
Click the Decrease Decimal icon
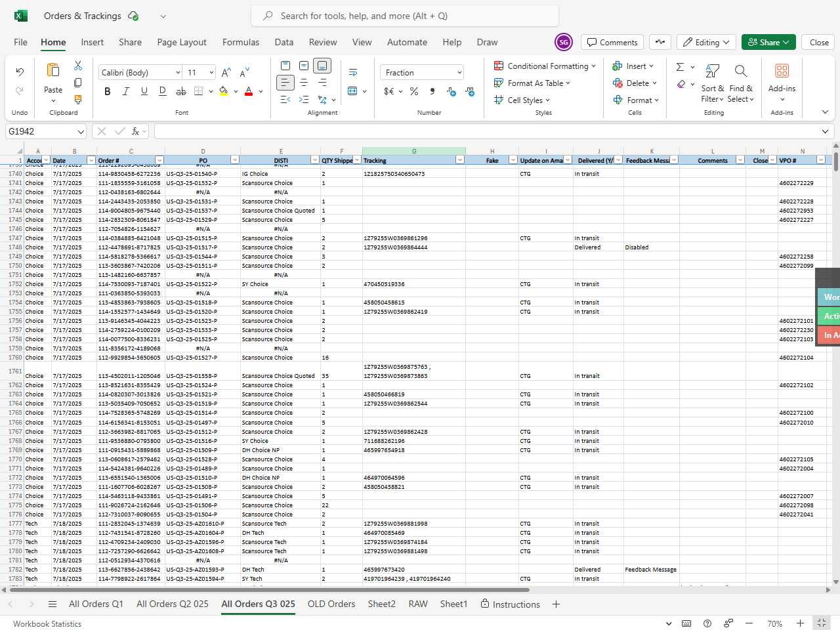click(470, 91)
